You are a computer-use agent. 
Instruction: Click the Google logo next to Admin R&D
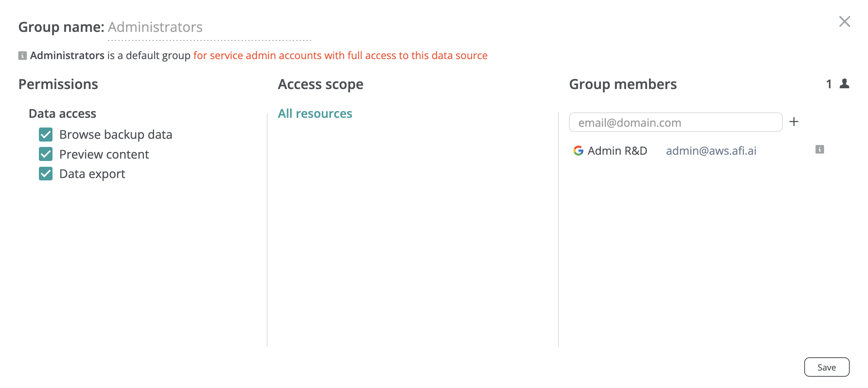click(x=578, y=151)
